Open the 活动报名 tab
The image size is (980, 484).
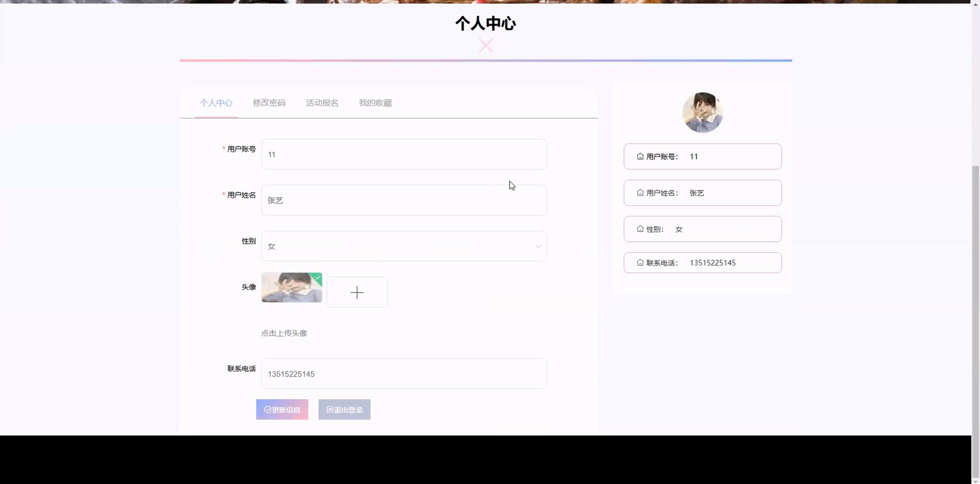click(x=322, y=103)
